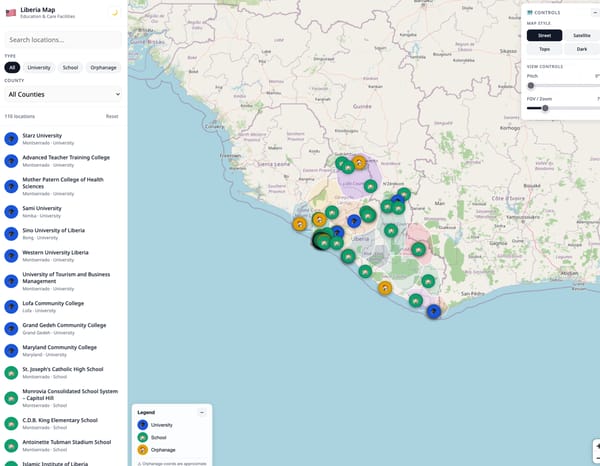Click the Maryland Community College icon

[x=11, y=351]
